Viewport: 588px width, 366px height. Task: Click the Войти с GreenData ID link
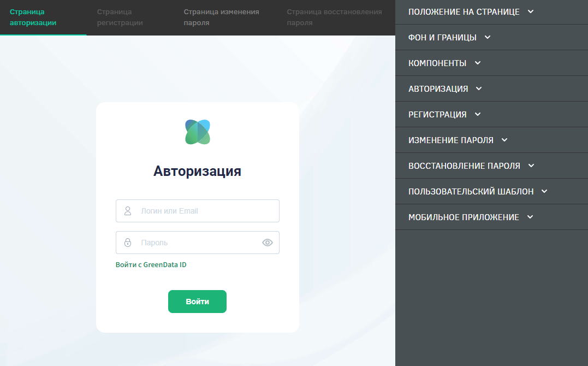151,265
